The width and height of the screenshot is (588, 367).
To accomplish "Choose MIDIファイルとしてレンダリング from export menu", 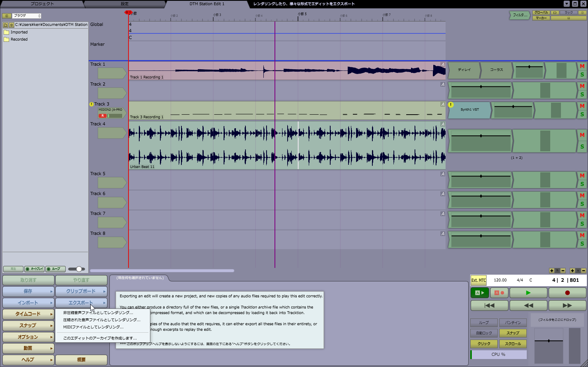I will [x=93, y=327].
